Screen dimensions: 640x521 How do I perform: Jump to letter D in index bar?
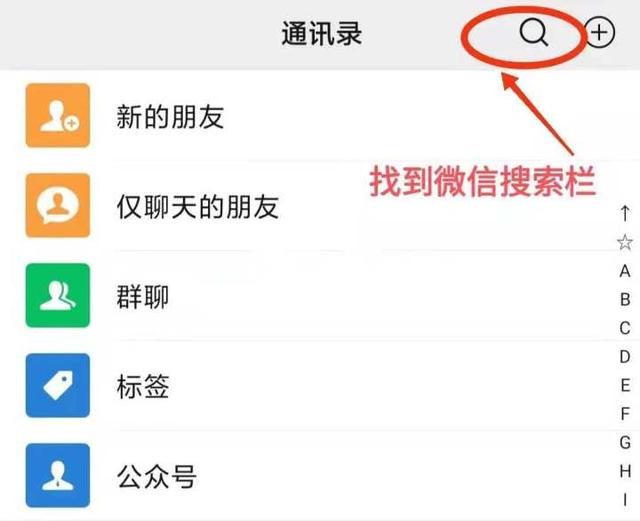point(625,357)
